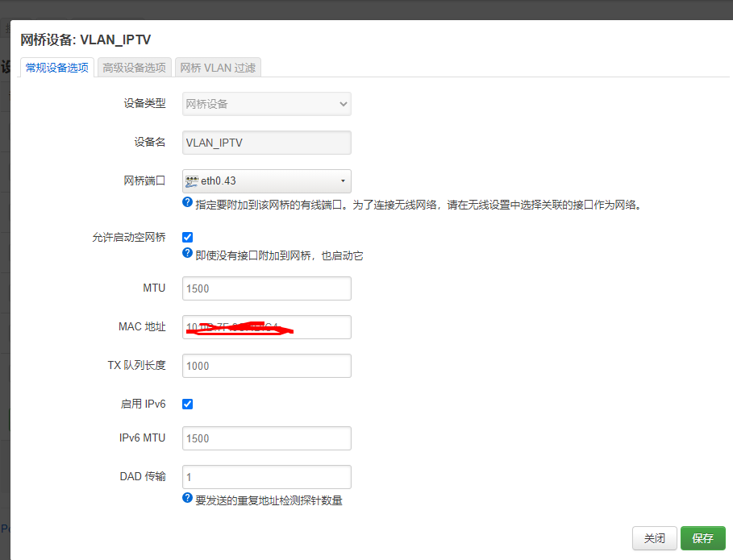Select the general device options tab
Screen dimensions: 733x560
[x=57, y=68]
